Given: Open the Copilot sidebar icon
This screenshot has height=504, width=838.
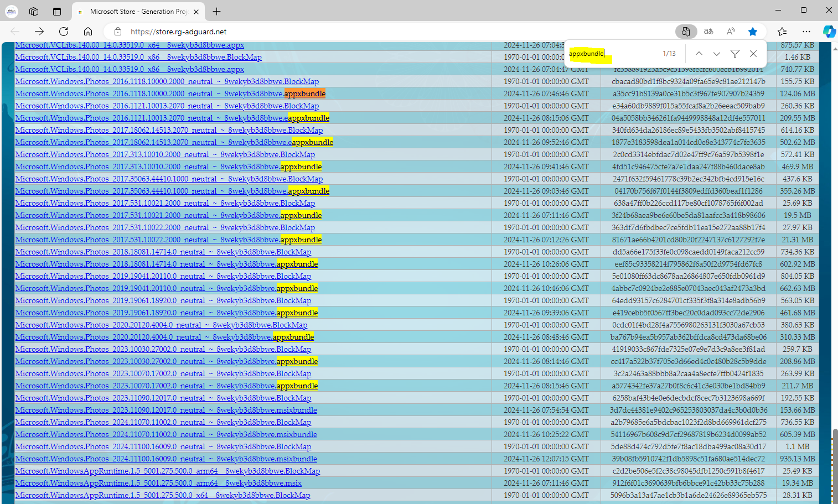Looking at the screenshot, I should pyautogui.click(x=829, y=32).
